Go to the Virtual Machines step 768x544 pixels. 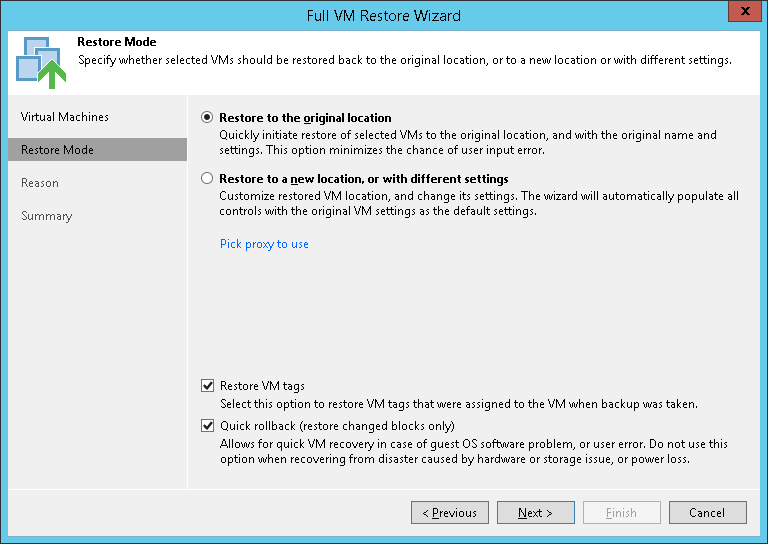click(65, 117)
